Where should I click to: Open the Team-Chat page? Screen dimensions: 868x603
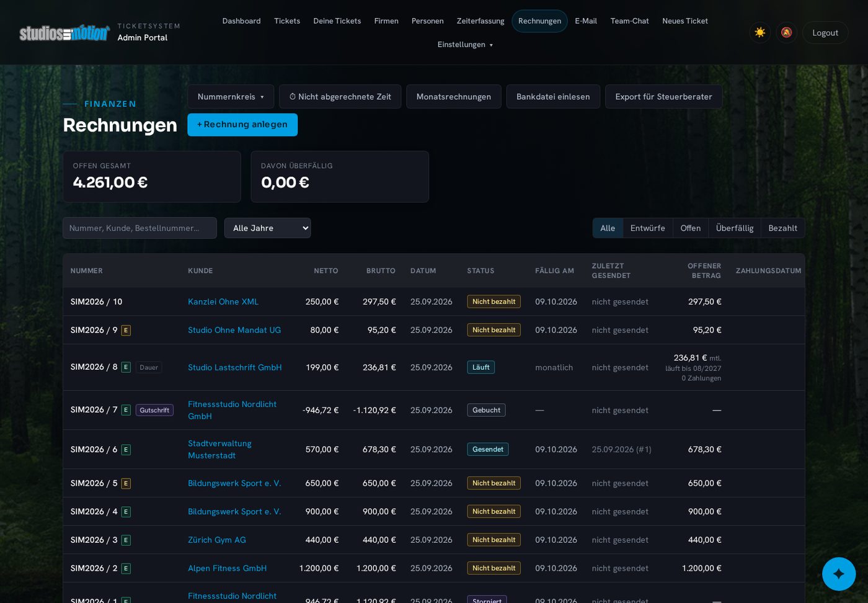click(x=630, y=21)
